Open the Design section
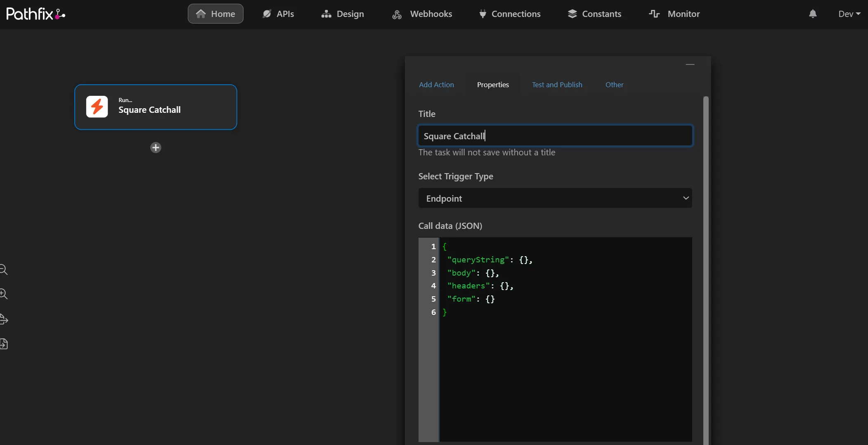The height and width of the screenshot is (445, 868). [x=343, y=14]
